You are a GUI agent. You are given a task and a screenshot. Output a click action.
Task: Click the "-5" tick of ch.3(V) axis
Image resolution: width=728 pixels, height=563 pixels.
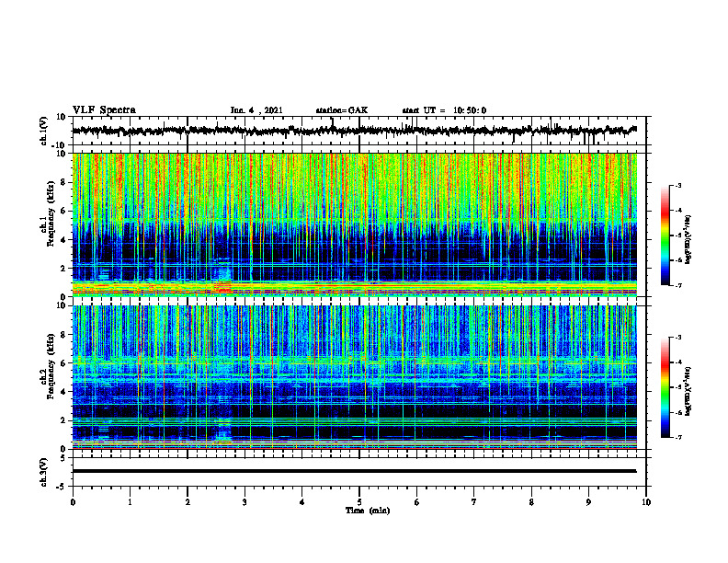(62, 487)
